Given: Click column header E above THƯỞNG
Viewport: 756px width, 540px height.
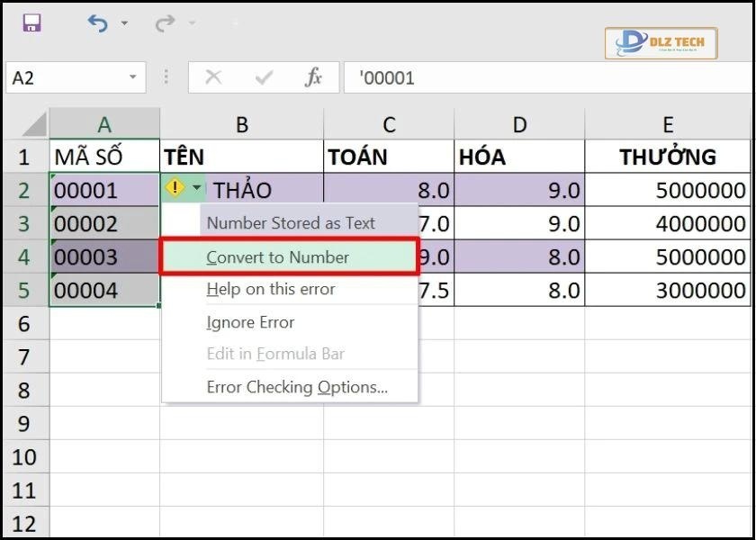Looking at the screenshot, I should click(x=668, y=122).
